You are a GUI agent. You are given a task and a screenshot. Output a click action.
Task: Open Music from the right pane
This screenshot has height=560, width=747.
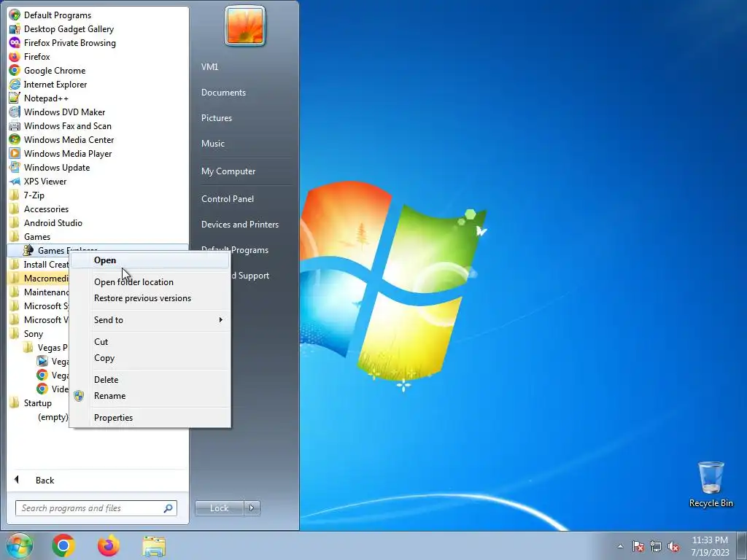(x=212, y=144)
